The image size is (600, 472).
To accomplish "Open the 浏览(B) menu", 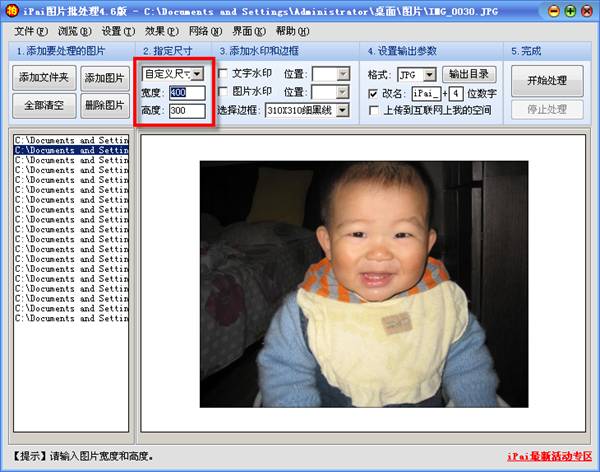I will point(75,31).
